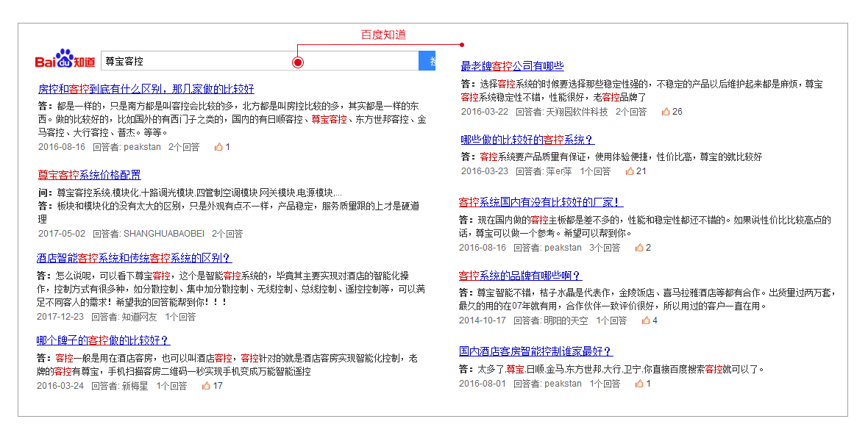Open link 哪些做的比较好的客控系统

click(x=527, y=140)
